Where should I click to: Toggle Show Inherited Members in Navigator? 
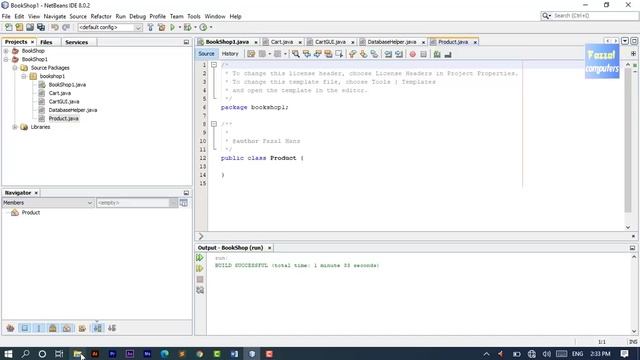(x=10, y=328)
